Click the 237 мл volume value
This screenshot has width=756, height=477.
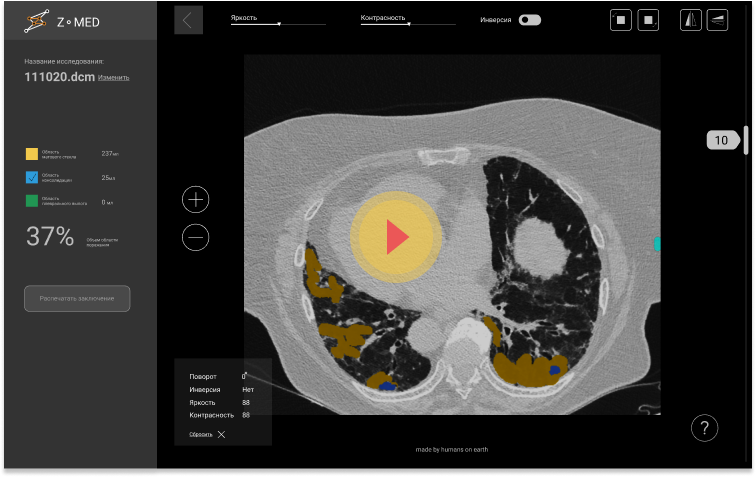click(x=110, y=153)
